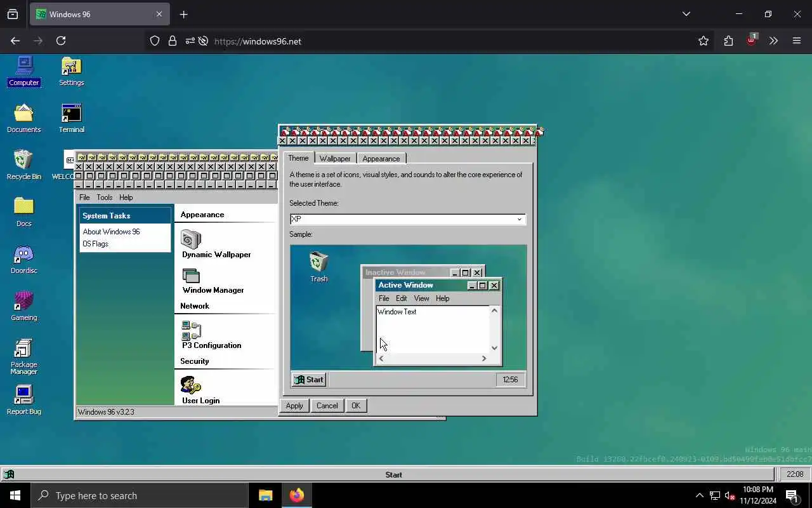
Task: Click the Windows 96 browser tab
Action: (x=100, y=14)
